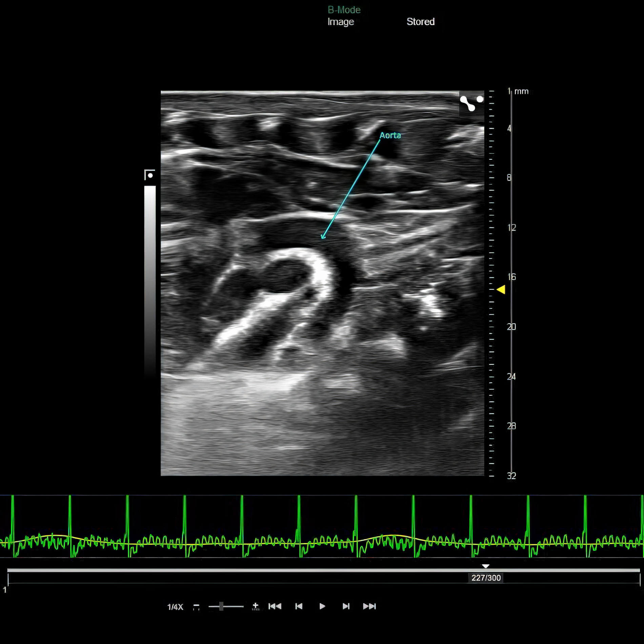Step back one frame using the previous-frame icon

click(x=298, y=606)
